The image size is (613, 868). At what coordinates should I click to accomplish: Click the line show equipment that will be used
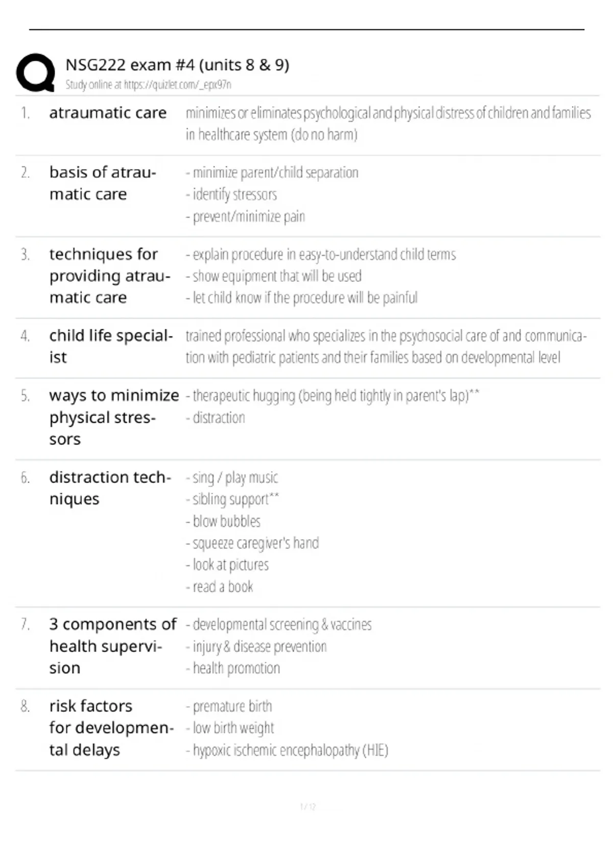pyautogui.click(x=274, y=276)
